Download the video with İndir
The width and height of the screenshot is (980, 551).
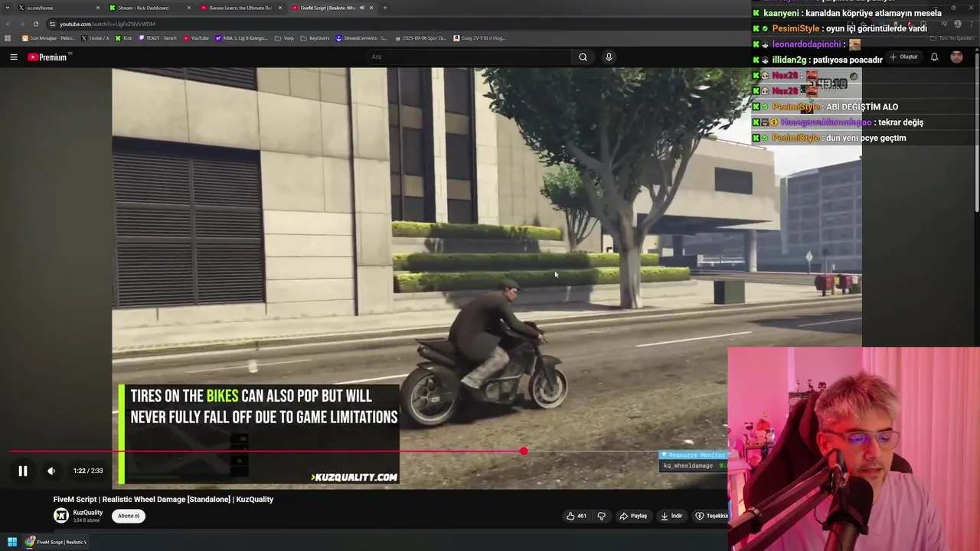pos(671,516)
